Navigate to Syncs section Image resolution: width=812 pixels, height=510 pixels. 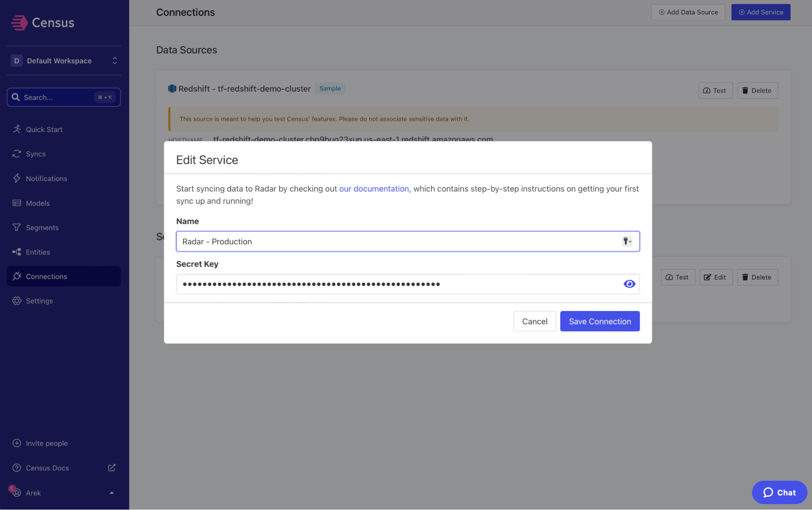coord(35,153)
